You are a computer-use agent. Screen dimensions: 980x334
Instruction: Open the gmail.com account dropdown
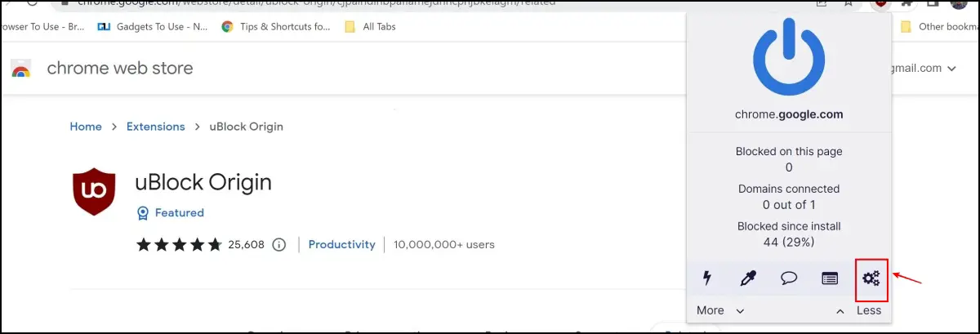tap(922, 69)
